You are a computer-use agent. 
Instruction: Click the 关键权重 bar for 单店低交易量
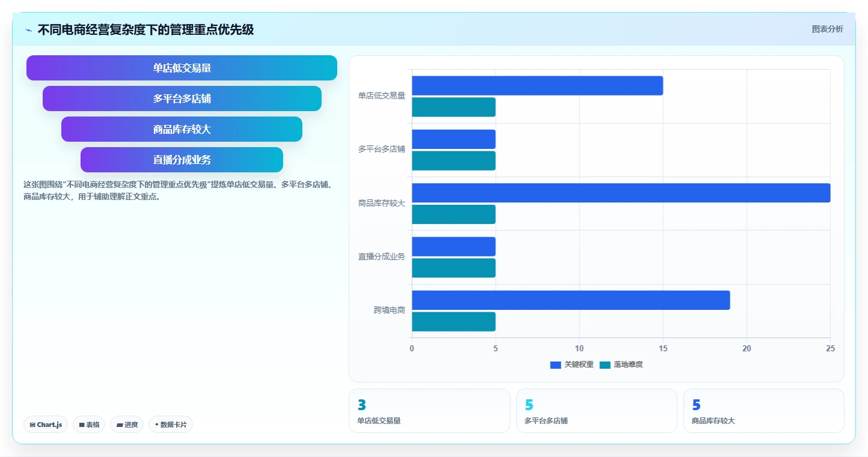click(x=537, y=85)
